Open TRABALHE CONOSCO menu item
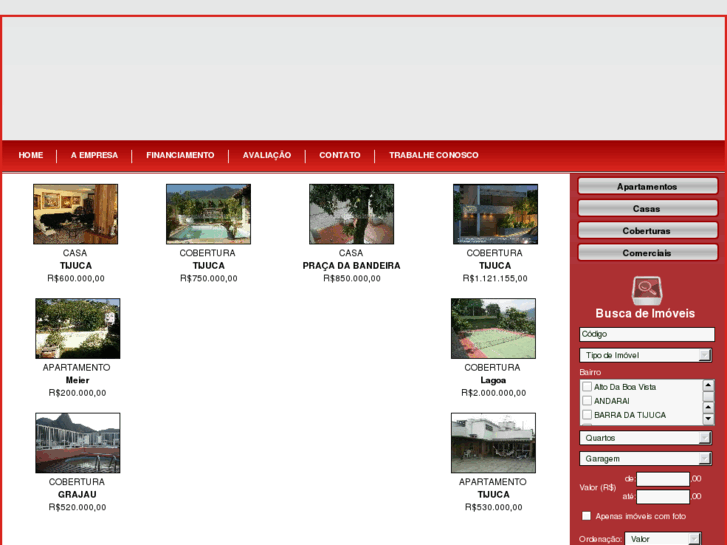This screenshot has width=727, height=545. click(x=434, y=155)
